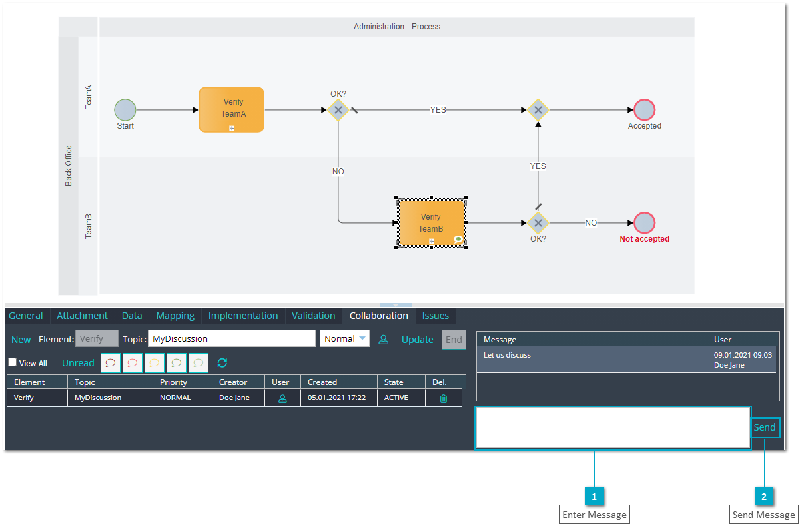Image resolution: width=806 pixels, height=532 pixels.
Task: Select the OK? gateway in the TeamB lane
Action: click(538, 223)
